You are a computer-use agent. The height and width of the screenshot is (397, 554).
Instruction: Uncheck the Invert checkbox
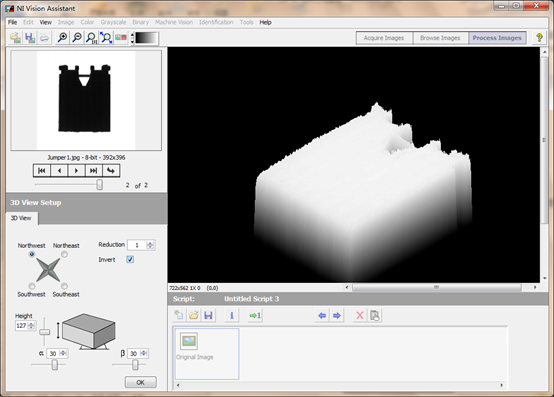coord(130,260)
